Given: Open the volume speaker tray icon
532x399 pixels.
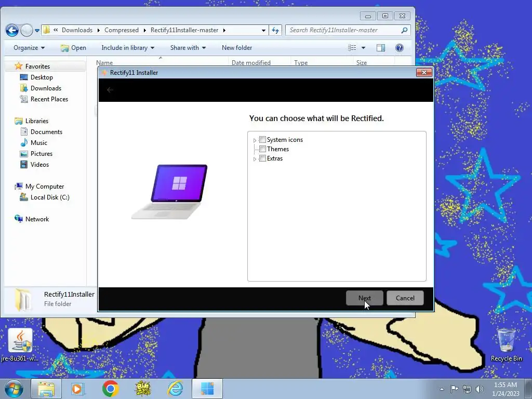Looking at the screenshot, I should click(x=480, y=389).
